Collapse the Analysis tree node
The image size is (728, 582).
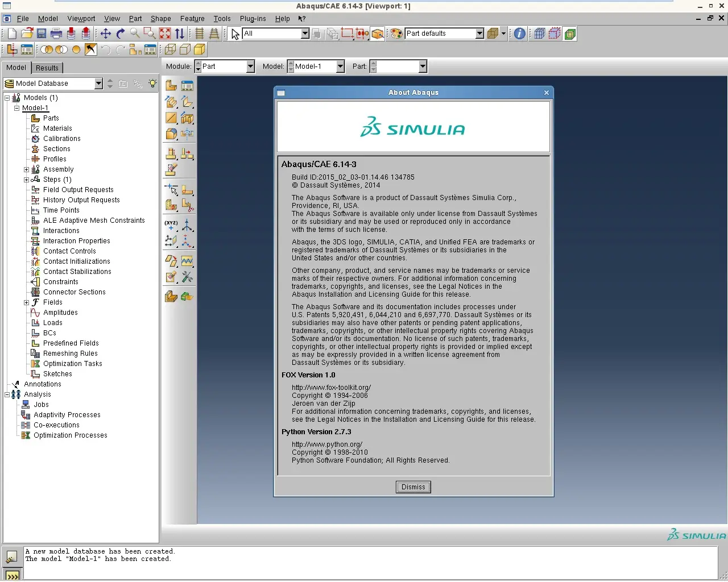pos(7,394)
